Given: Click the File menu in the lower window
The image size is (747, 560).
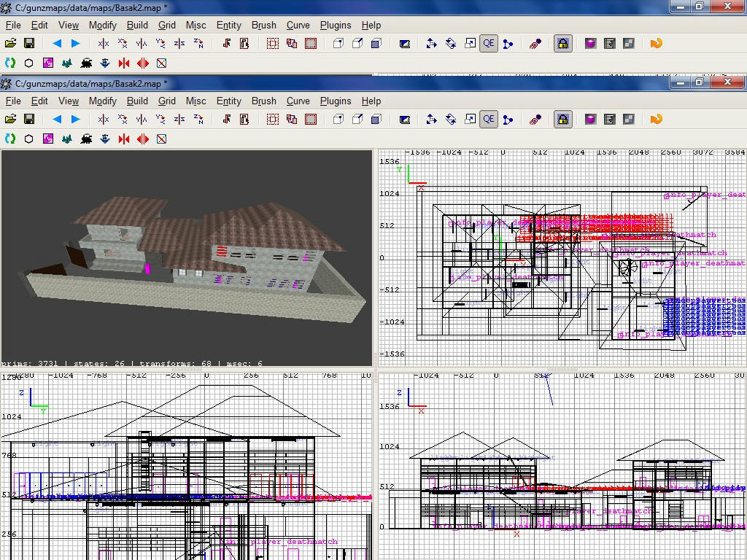Looking at the screenshot, I should tap(13, 101).
